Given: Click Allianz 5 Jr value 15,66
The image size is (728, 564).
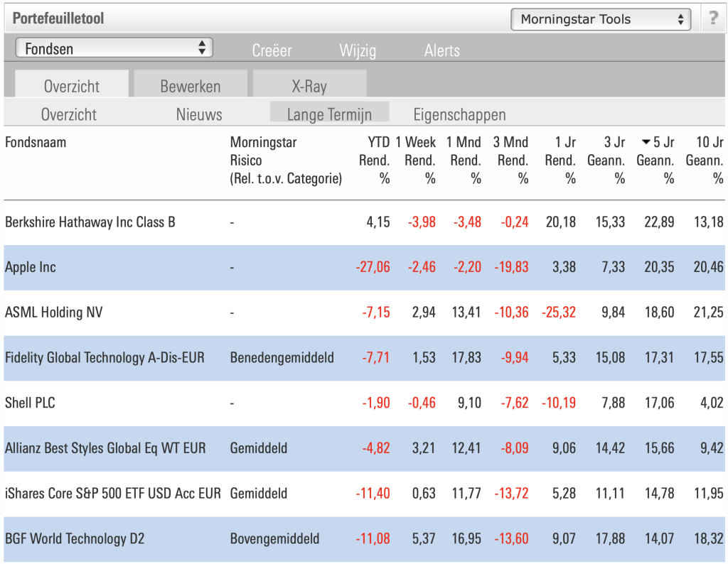Looking at the screenshot, I should tap(659, 448).
